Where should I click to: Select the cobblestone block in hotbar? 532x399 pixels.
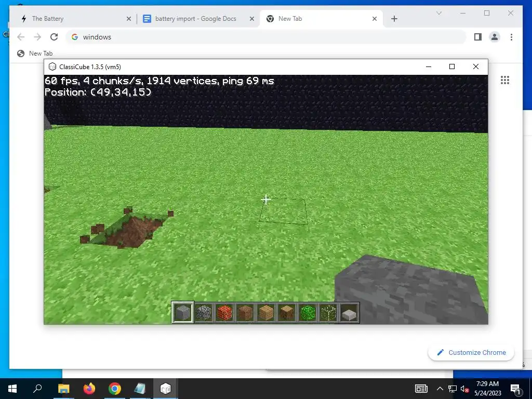204,312
